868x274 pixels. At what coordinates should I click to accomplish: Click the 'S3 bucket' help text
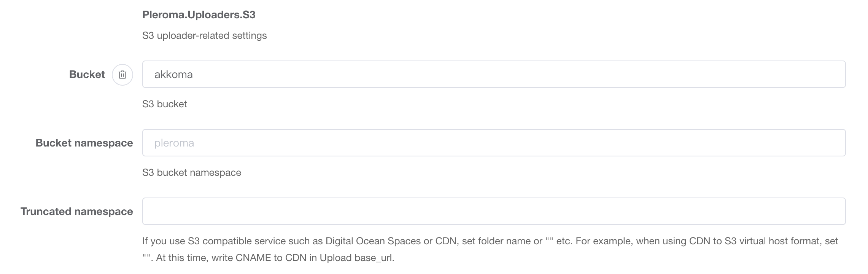pos(164,104)
